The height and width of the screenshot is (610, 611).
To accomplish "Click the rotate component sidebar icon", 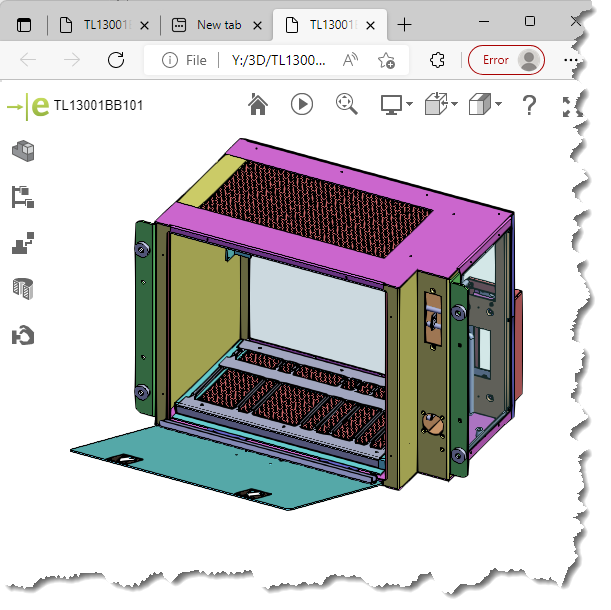I will click(22, 334).
